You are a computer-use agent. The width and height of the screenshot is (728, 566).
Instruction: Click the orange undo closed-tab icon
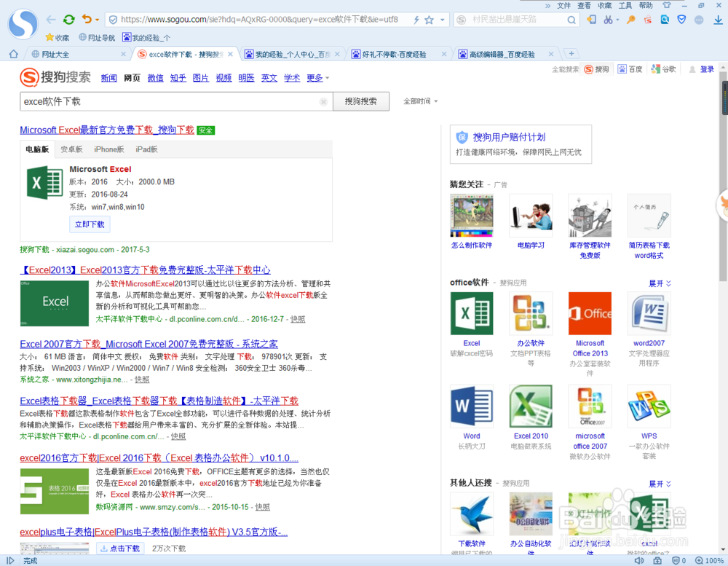pyautogui.click(x=87, y=19)
